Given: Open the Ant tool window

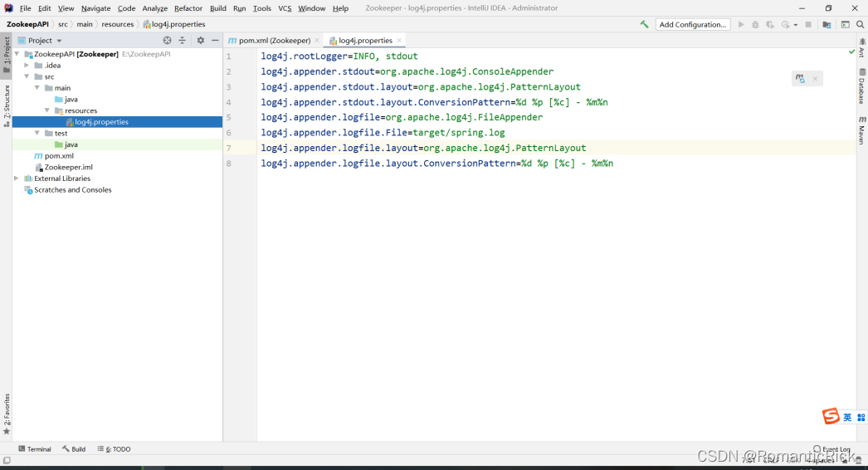Looking at the screenshot, I should (x=862, y=48).
